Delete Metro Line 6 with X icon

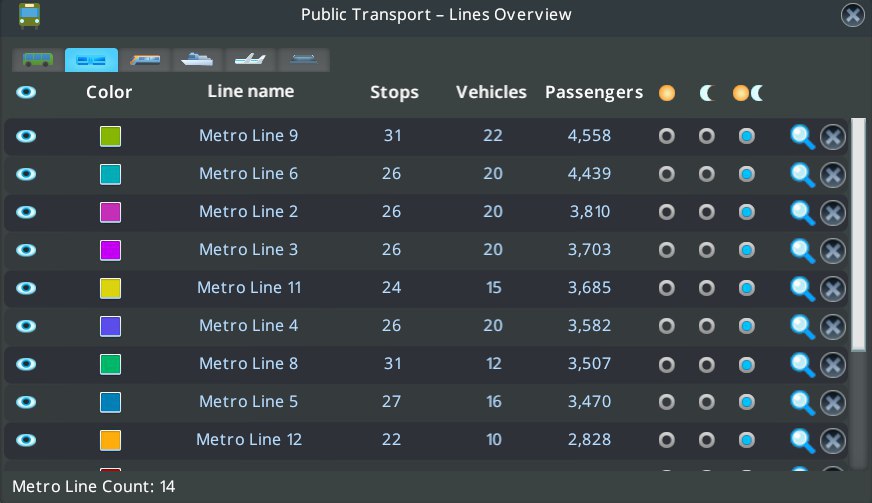[833, 175]
